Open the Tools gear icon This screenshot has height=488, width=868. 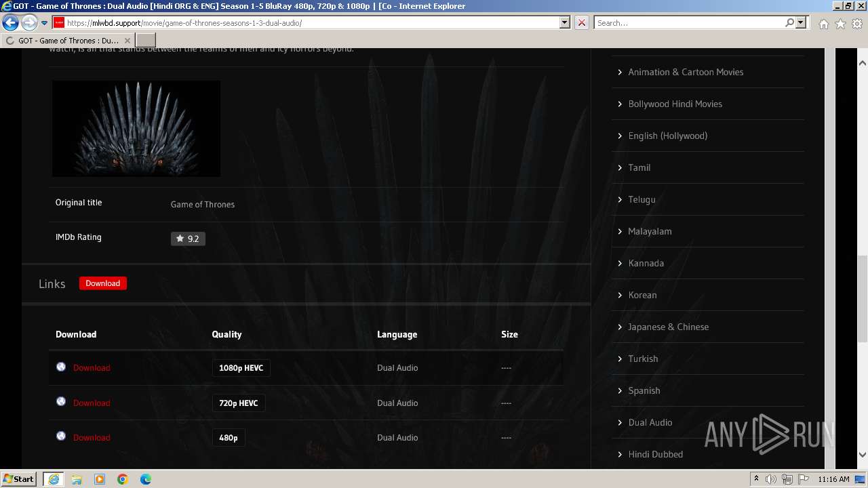[857, 24]
